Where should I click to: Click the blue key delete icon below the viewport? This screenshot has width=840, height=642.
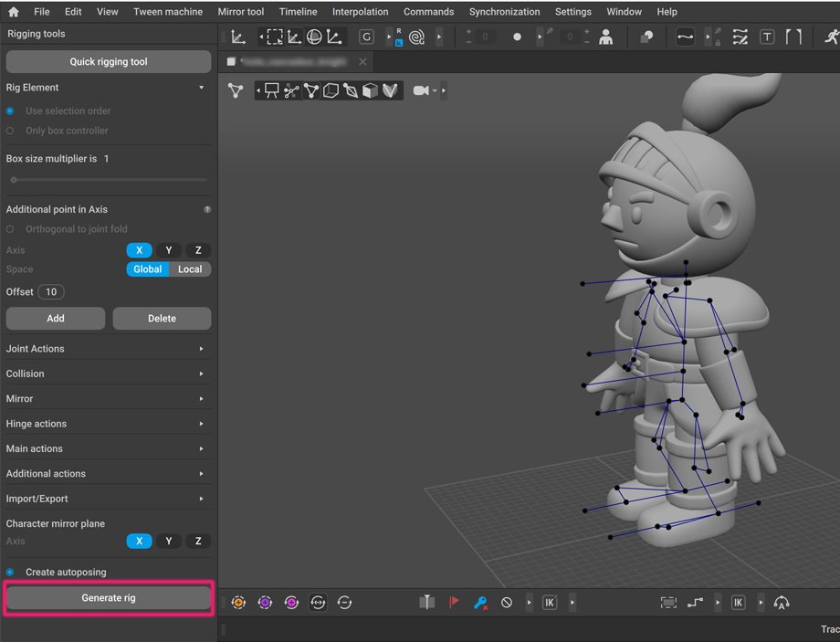point(480,602)
